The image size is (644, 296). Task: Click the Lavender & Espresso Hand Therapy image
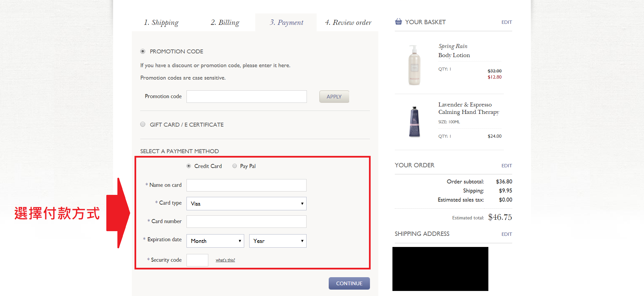coord(414,122)
